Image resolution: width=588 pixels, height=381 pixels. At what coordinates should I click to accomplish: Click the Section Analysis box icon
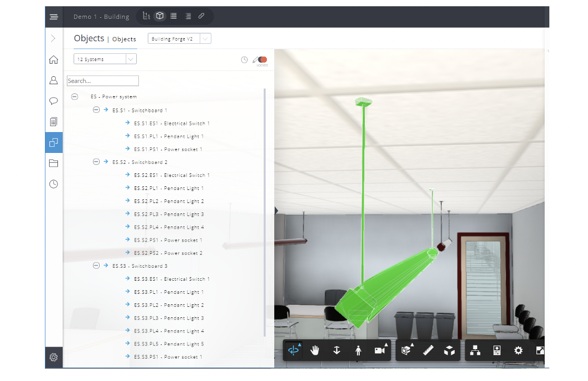pos(406,351)
